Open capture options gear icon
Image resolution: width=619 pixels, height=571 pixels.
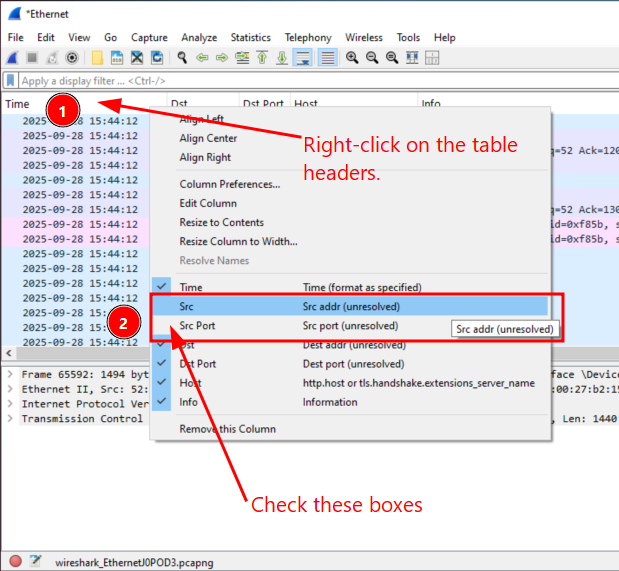71,57
